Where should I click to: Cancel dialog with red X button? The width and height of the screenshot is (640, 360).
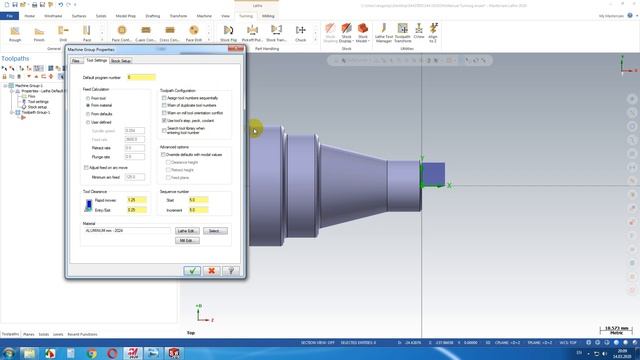coord(211,271)
